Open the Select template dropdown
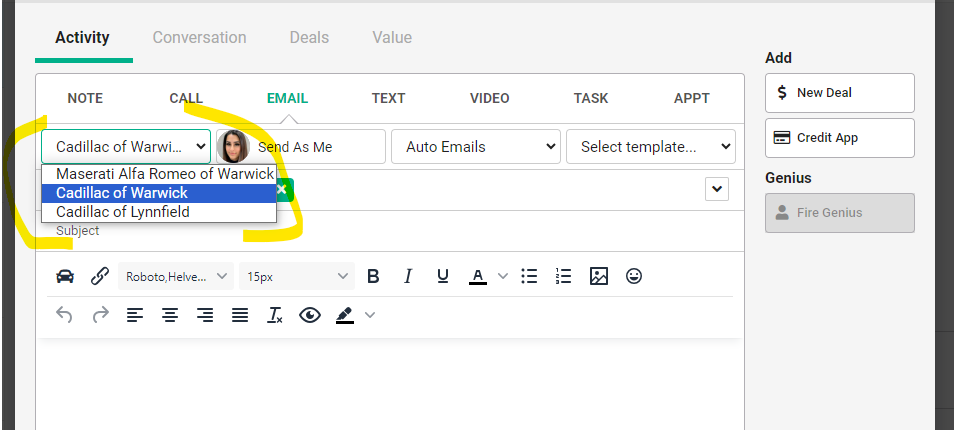 pos(650,147)
